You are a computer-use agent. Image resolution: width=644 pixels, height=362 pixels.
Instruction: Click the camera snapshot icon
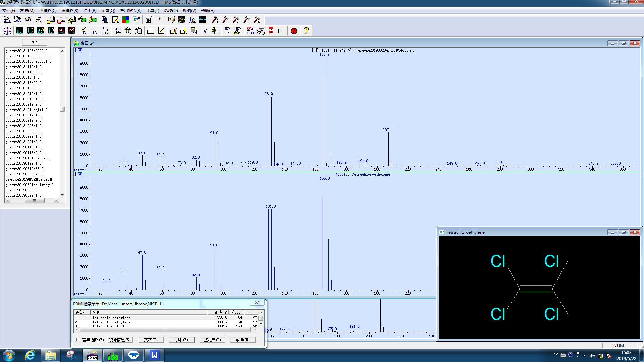(28, 20)
